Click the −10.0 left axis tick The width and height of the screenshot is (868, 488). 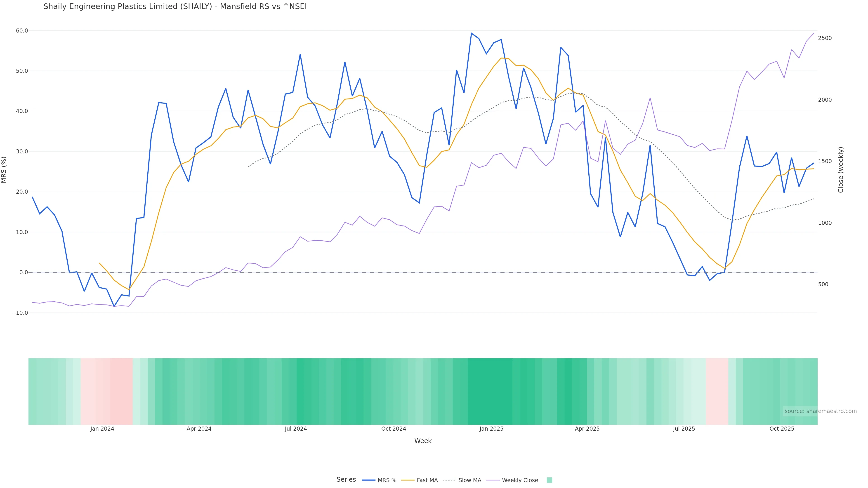click(20, 313)
